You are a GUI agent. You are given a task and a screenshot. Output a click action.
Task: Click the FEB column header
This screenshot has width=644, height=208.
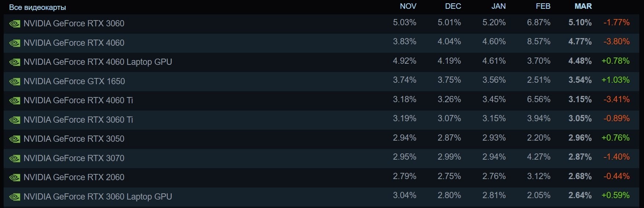(x=543, y=6)
